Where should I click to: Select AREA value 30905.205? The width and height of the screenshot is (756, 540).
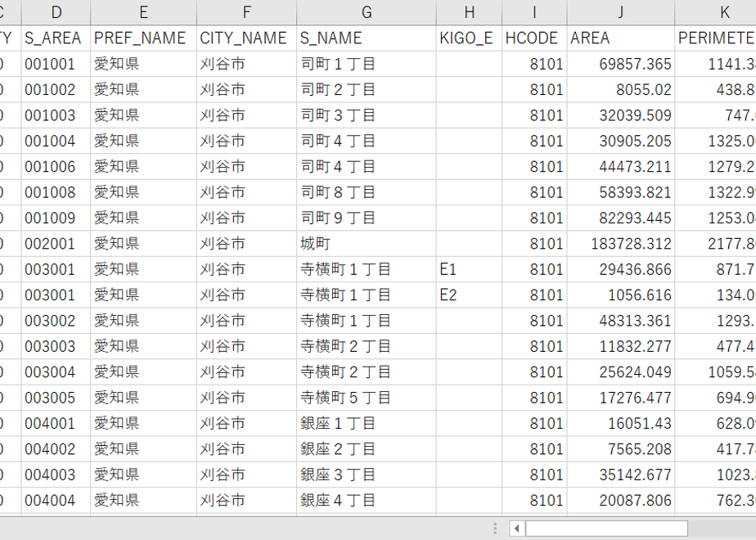pos(620,141)
